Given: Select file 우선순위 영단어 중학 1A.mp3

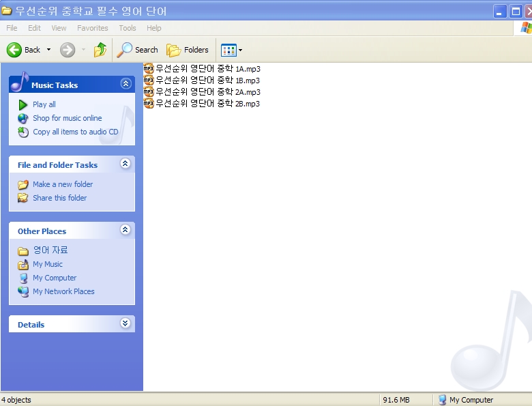Looking at the screenshot, I should click(x=208, y=68).
